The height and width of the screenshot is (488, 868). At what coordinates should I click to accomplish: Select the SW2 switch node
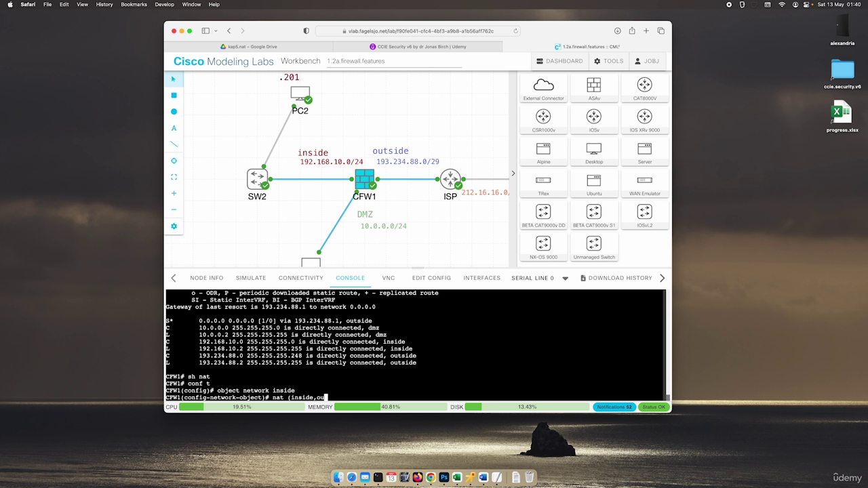pos(257,179)
